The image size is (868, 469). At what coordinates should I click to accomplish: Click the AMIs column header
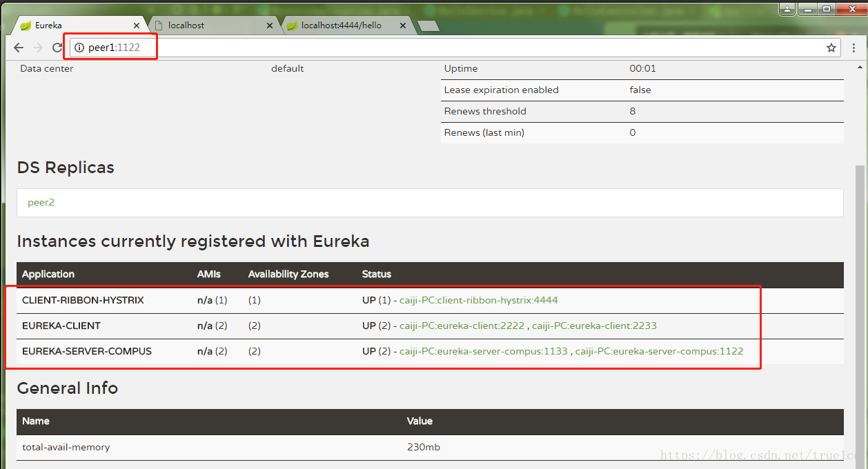click(x=209, y=274)
